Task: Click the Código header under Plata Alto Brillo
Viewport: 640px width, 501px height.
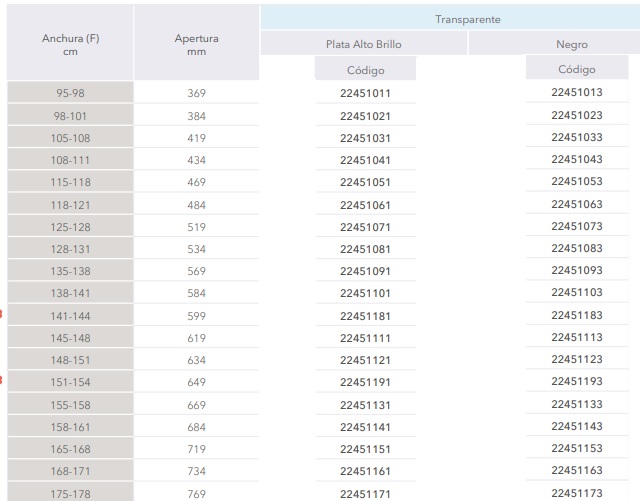Action: pyautogui.click(x=365, y=69)
